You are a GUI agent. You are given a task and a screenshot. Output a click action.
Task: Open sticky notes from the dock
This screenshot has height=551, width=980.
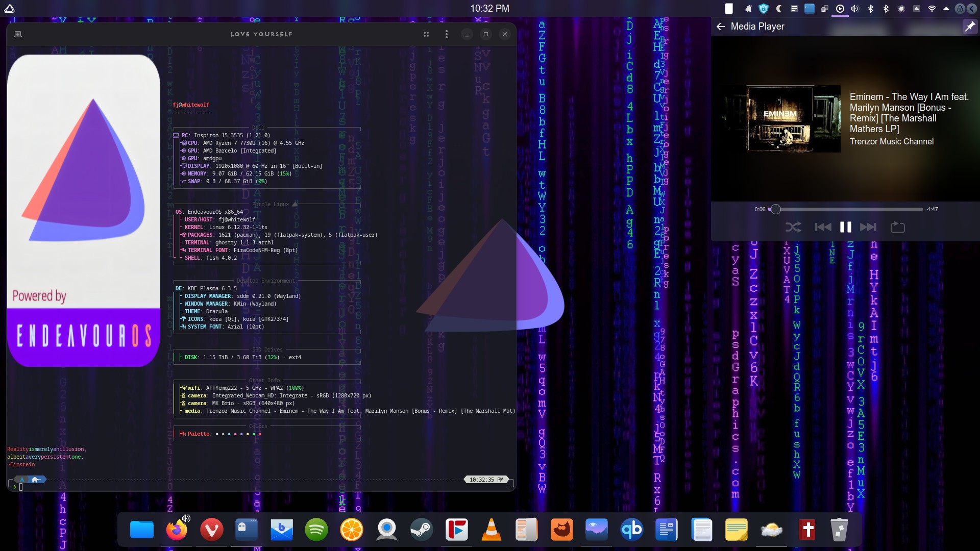tap(737, 530)
